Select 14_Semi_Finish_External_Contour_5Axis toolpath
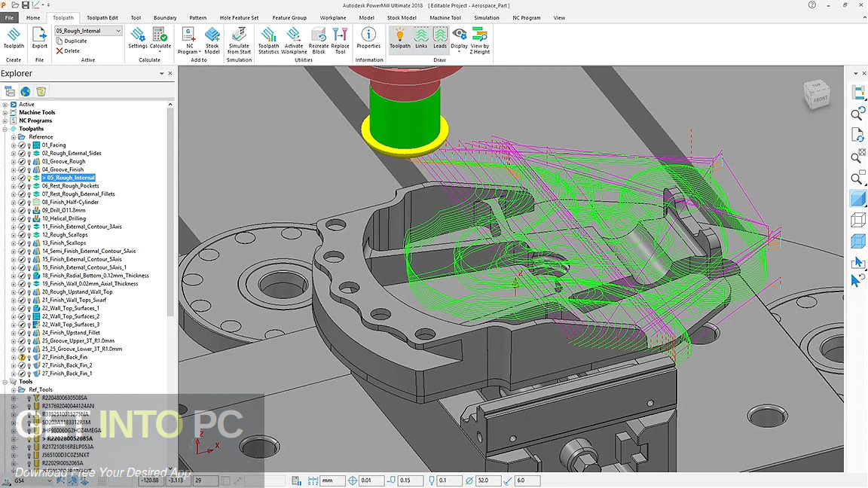The height and width of the screenshot is (488, 868). 89,252
